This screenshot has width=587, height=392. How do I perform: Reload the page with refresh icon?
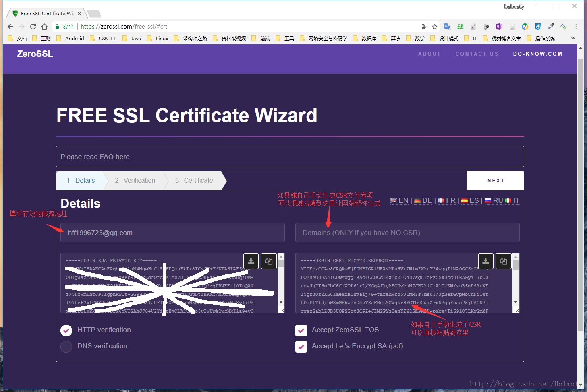33,27
